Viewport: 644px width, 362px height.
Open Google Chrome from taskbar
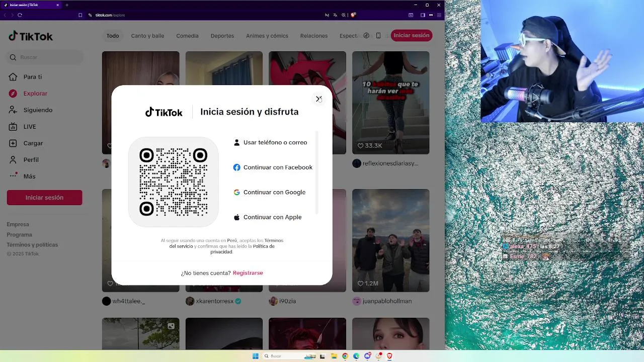point(345,356)
